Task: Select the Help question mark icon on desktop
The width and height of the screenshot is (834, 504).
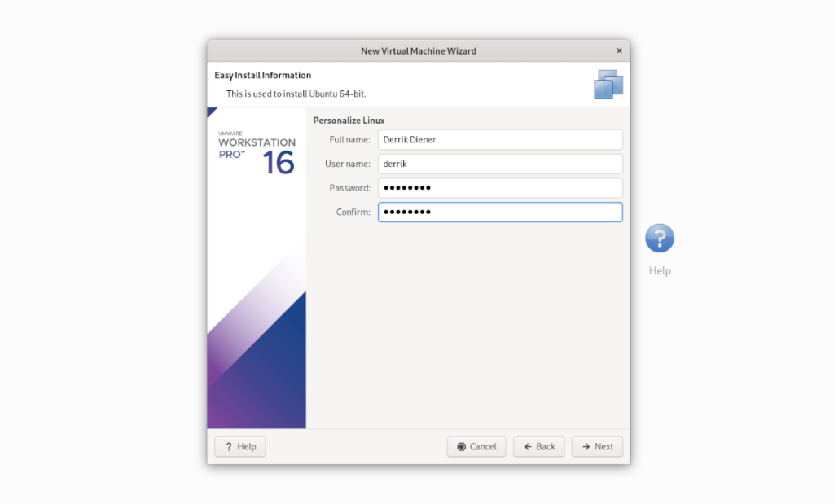Action: click(659, 238)
